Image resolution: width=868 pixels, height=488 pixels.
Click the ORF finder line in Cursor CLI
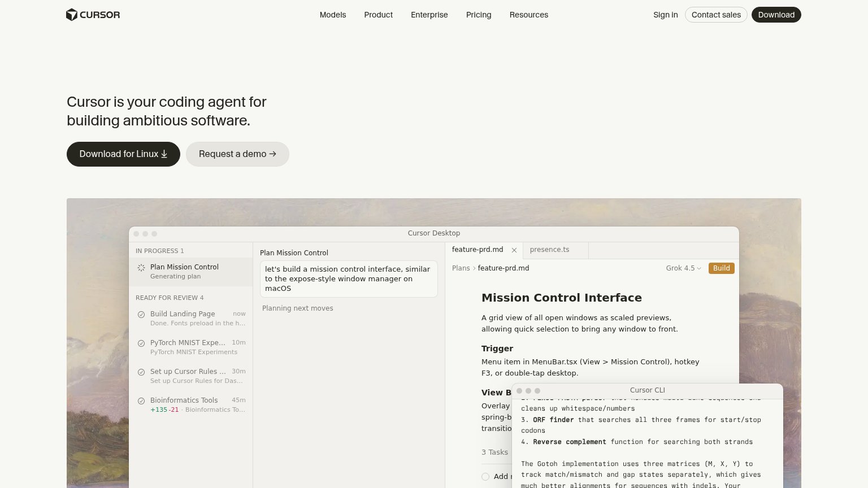(641, 425)
